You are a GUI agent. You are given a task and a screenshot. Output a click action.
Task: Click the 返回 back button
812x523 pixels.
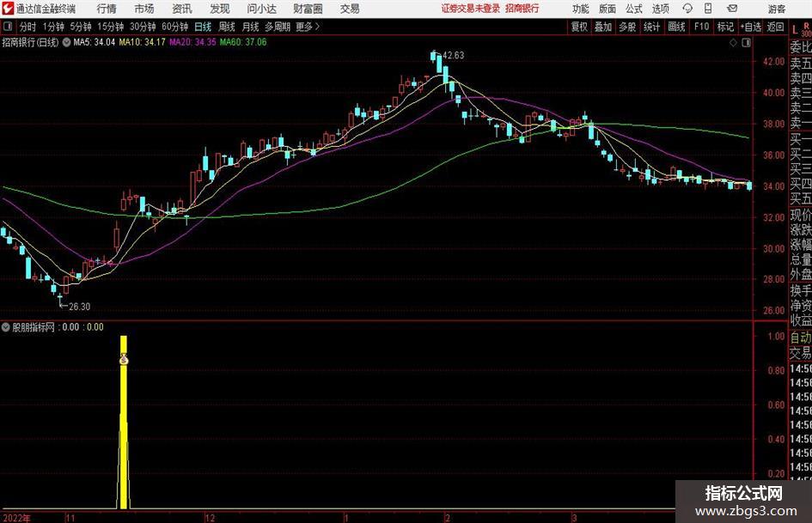775,27
